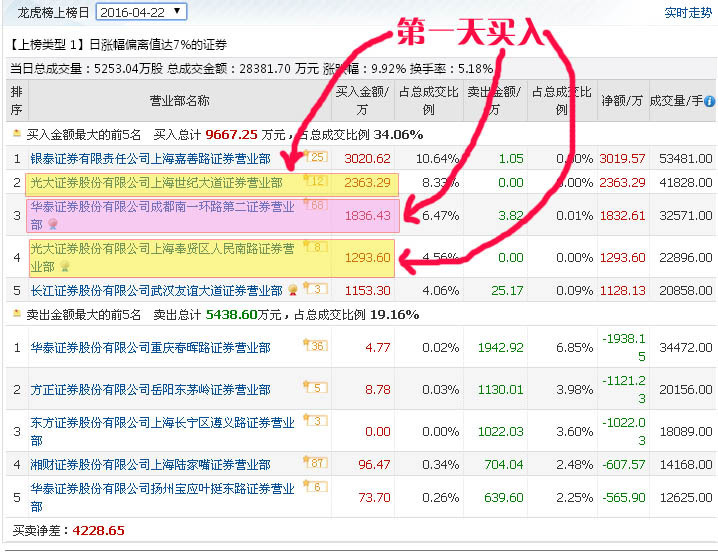Select buy amount 3020.62 cell
The height and width of the screenshot is (553, 718).
point(367,159)
